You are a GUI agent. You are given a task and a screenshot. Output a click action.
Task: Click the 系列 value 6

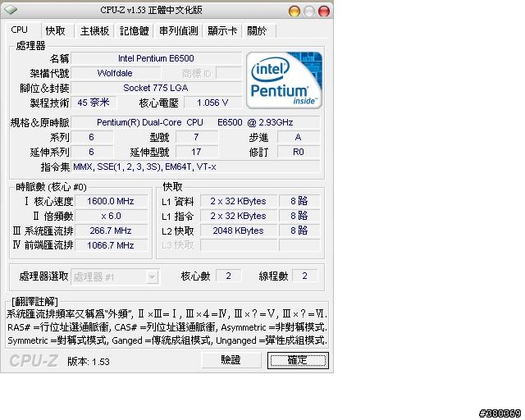pyautogui.click(x=92, y=137)
